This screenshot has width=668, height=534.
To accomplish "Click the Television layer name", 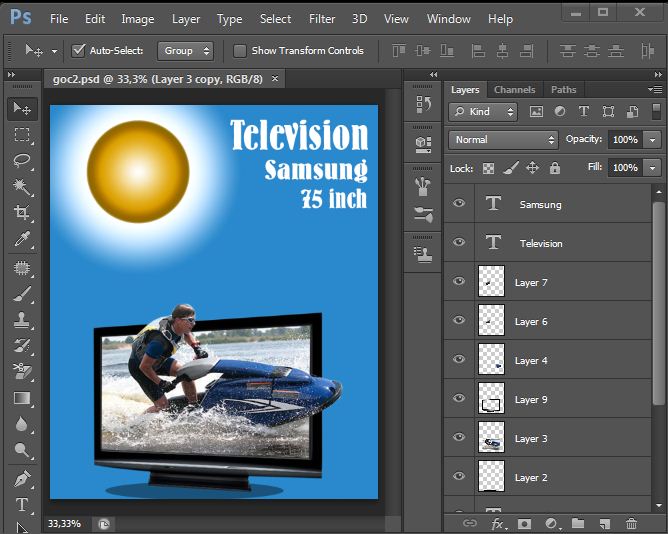I will (541, 244).
